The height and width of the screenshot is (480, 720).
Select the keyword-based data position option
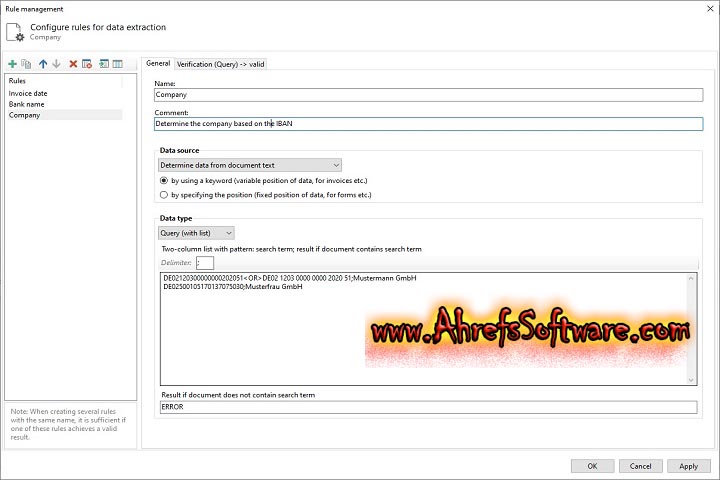[x=163, y=181]
